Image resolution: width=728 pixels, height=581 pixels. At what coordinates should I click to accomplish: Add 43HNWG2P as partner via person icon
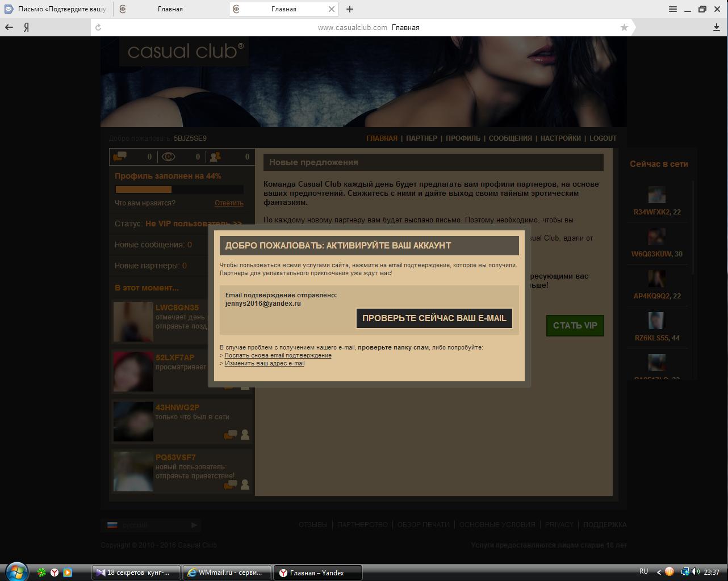(245, 435)
